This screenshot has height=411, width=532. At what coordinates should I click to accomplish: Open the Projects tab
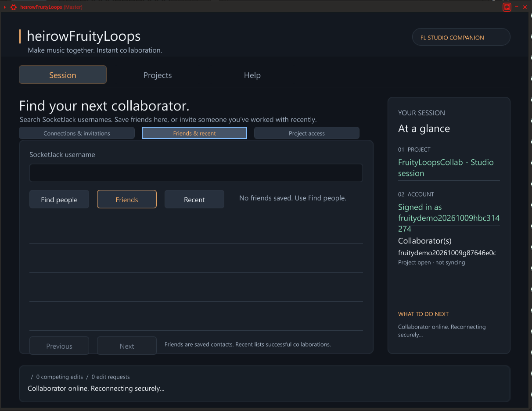(x=158, y=75)
